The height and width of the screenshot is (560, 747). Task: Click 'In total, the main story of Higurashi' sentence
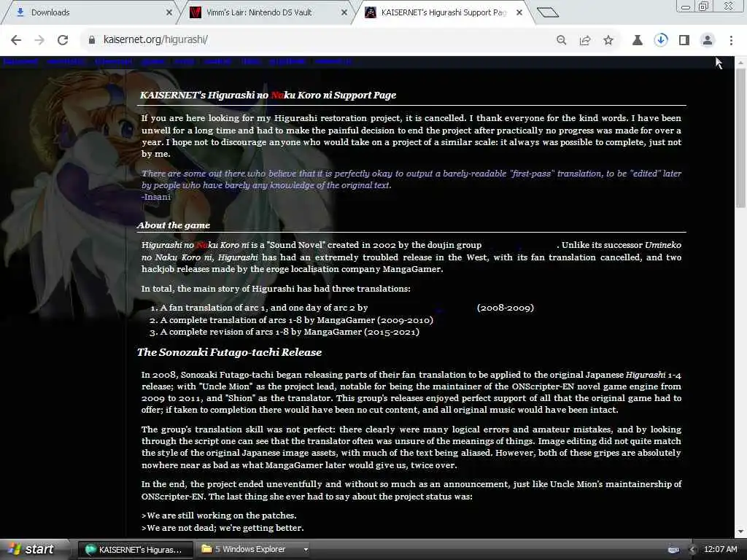pos(276,289)
